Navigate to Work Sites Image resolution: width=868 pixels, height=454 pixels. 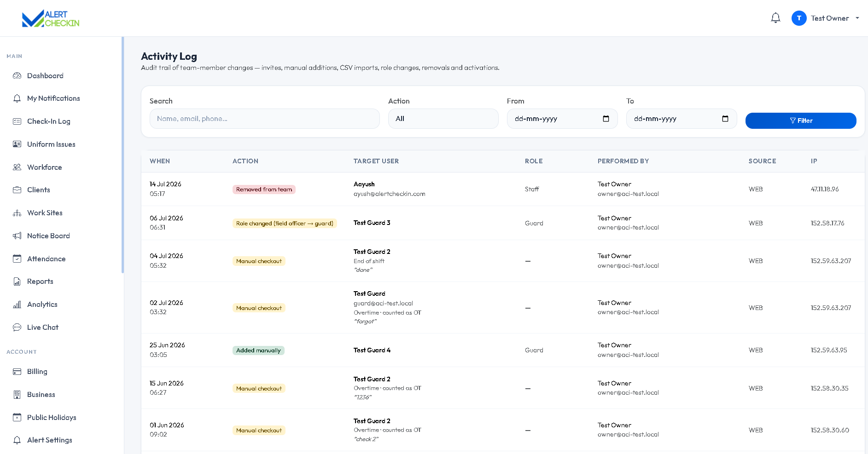[45, 213]
